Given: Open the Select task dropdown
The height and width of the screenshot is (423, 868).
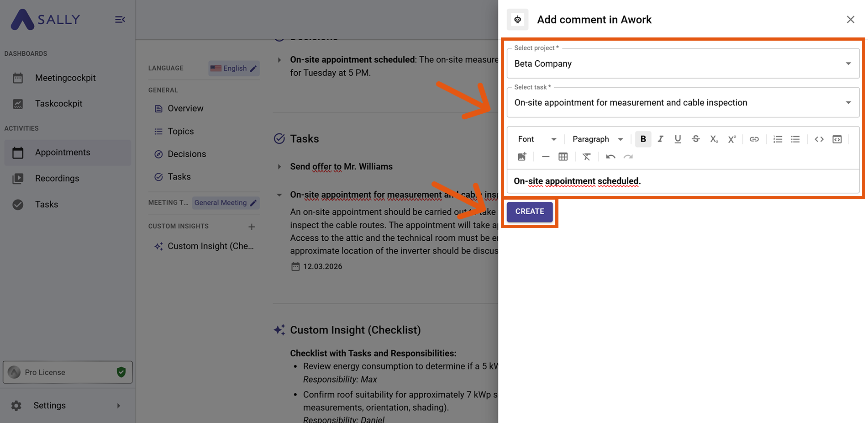Looking at the screenshot, I should click(683, 103).
